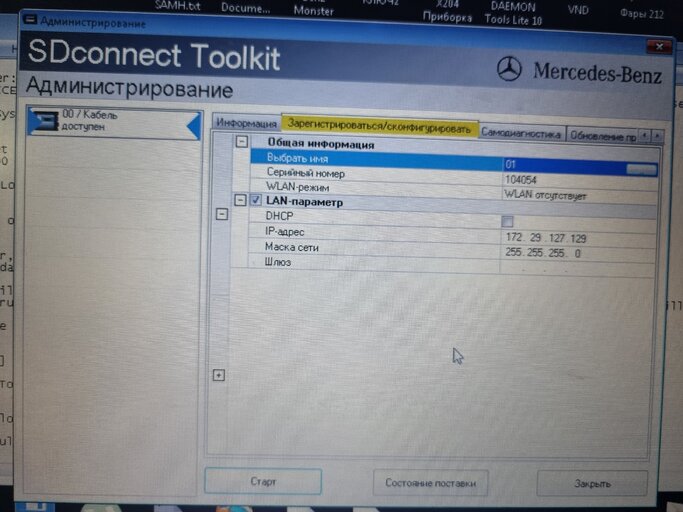Click the empty Шлюз gateway field
The width and height of the screenshot is (683, 512).
(x=577, y=268)
